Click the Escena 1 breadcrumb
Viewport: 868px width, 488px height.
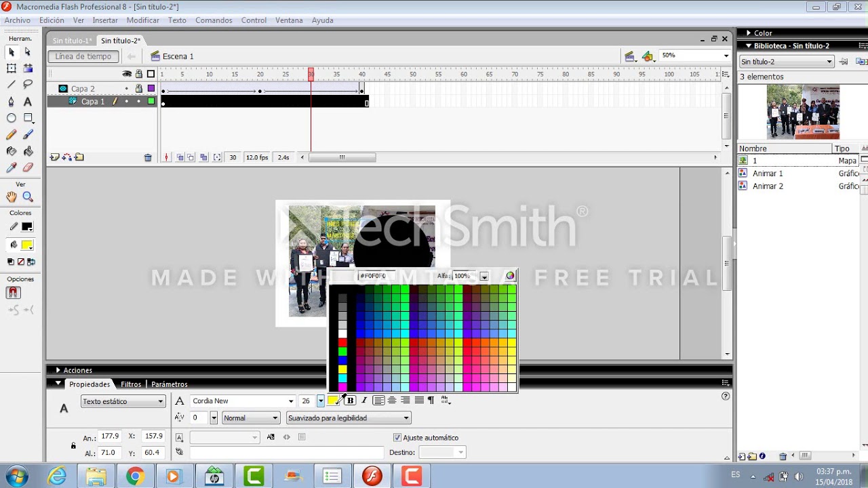[178, 56]
